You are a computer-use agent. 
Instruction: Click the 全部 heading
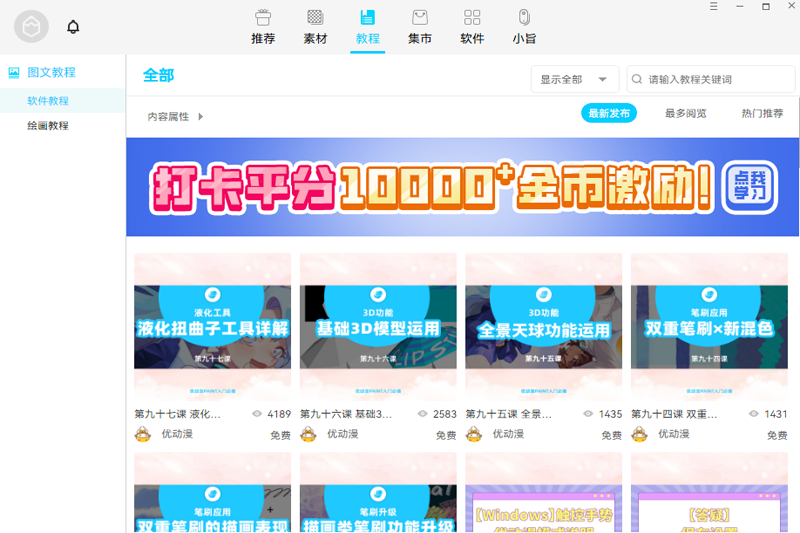pyautogui.click(x=159, y=75)
